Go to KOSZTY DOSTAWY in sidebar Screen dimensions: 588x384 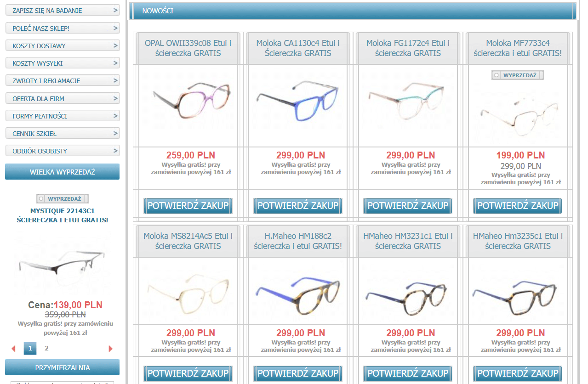63,45
